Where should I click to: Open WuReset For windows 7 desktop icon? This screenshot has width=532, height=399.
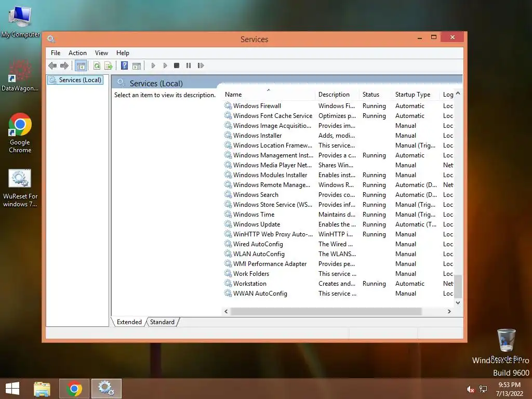pos(20,188)
